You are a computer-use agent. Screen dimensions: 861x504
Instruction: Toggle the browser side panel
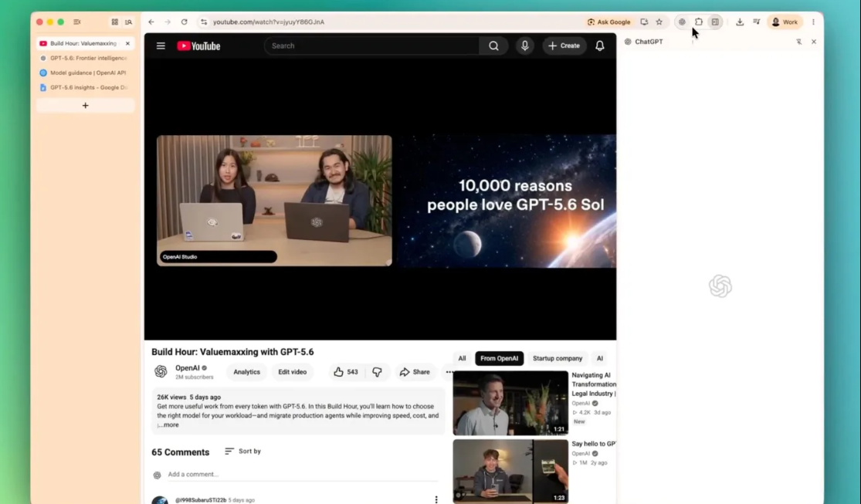[715, 22]
